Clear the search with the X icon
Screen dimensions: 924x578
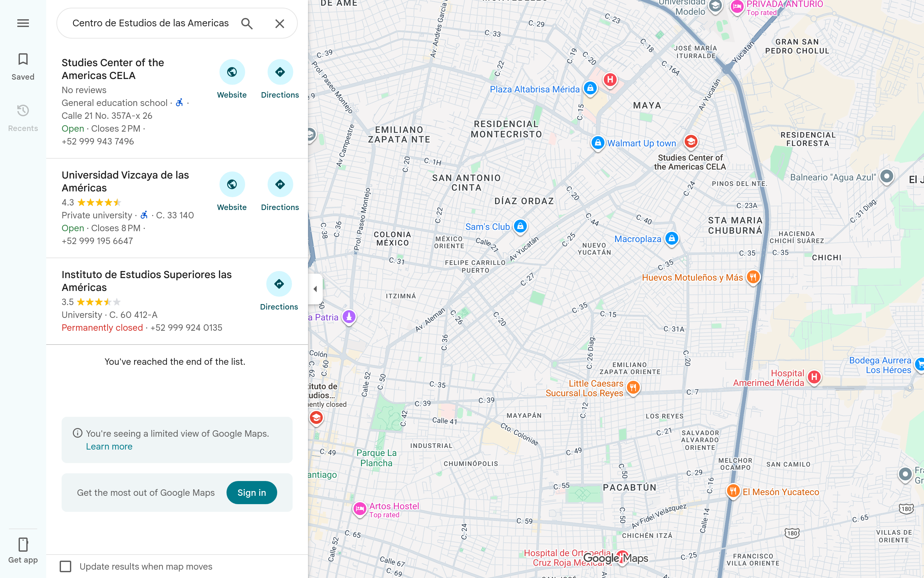280,23
